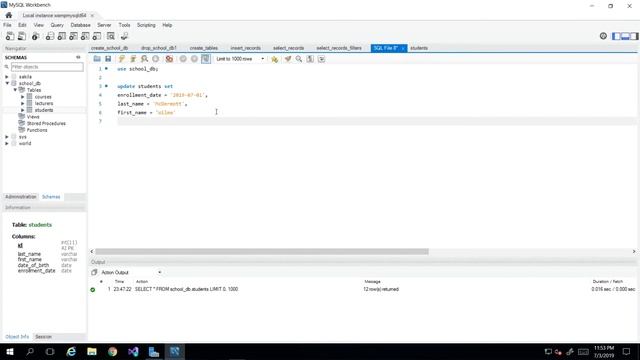The image size is (640, 360).
Task: Open SQL script file icon in main toolbar
Action: pyautogui.click(x=22, y=36)
